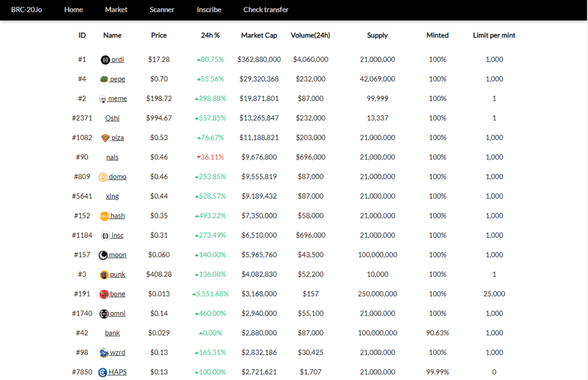Click the BRC-20.io site logo
Image resolution: width=588 pixels, height=380 pixels.
[26, 10]
